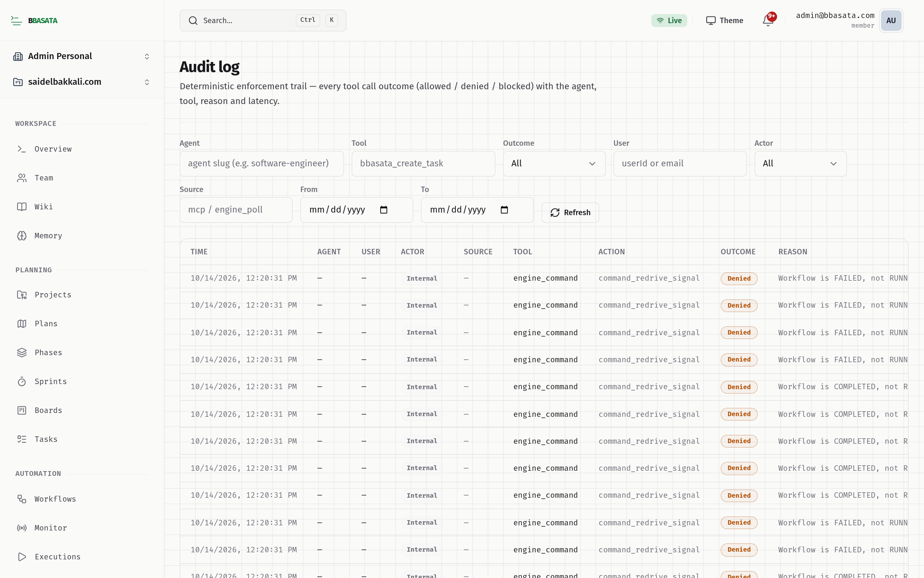Click the Plans map icon

22,324
